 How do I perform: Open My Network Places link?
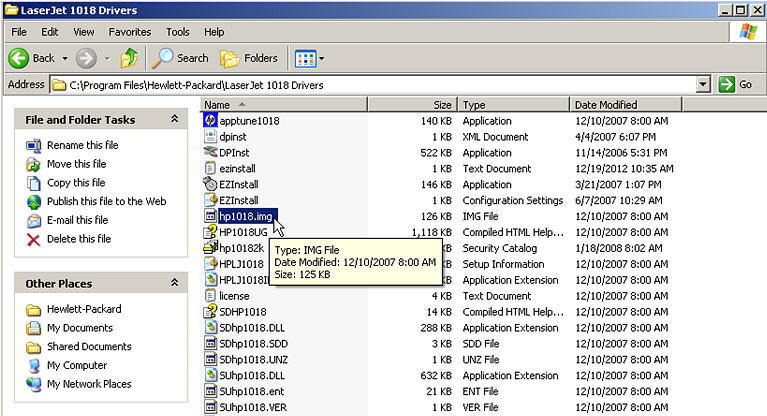coord(89,384)
